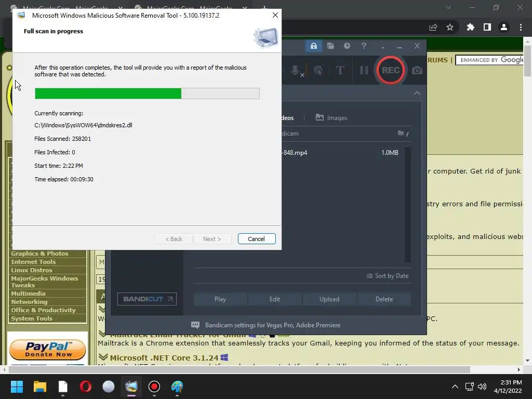Open File Explorer from the taskbar
The height and width of the screenshot is (399, 532).
coord(39,387)
